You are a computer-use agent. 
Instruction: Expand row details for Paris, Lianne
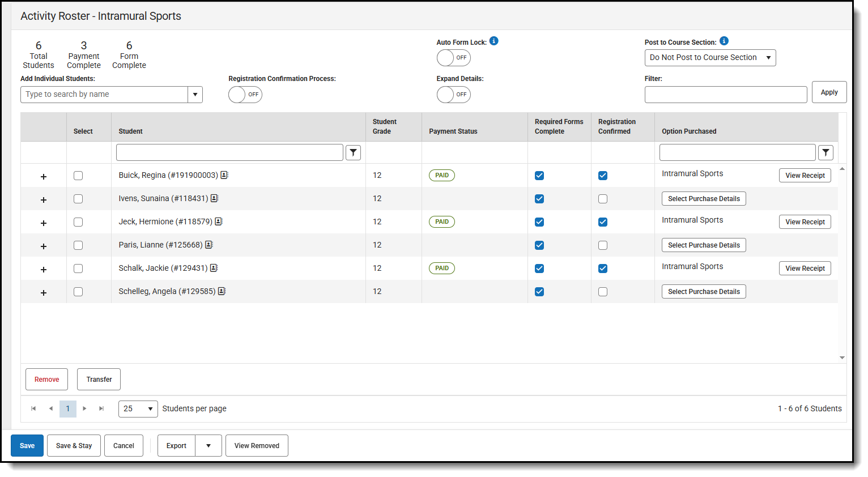tap(44, 246)
